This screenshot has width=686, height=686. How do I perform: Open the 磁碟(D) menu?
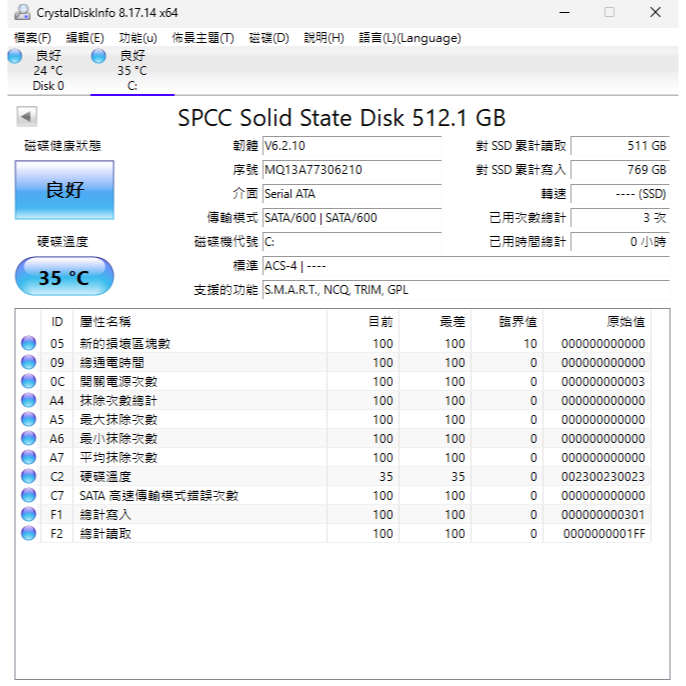[269, 38]
